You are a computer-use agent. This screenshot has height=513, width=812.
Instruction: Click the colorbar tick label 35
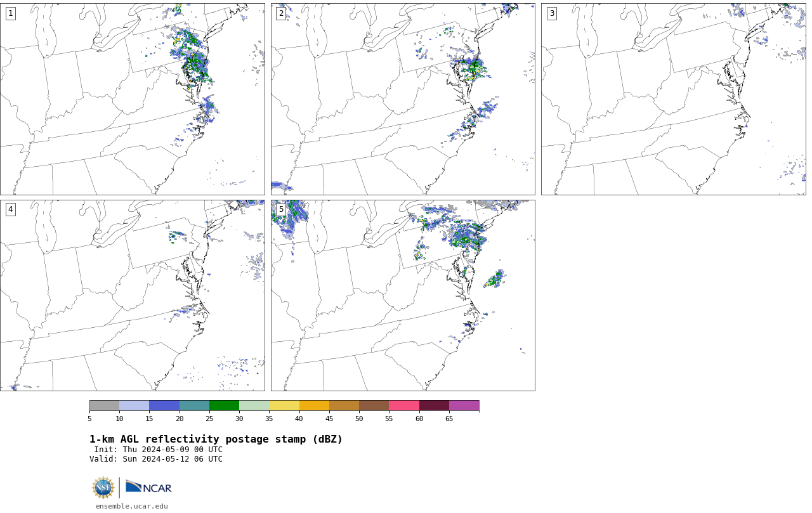point(269,419)
